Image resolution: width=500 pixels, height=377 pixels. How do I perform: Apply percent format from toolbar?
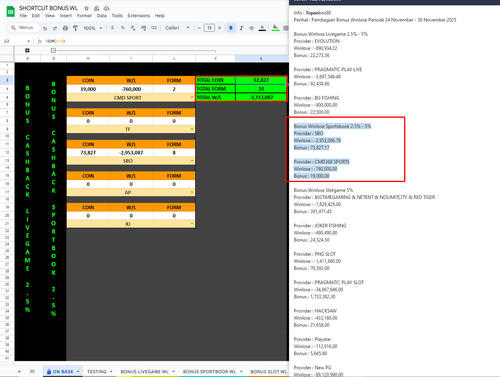[123, 28]
